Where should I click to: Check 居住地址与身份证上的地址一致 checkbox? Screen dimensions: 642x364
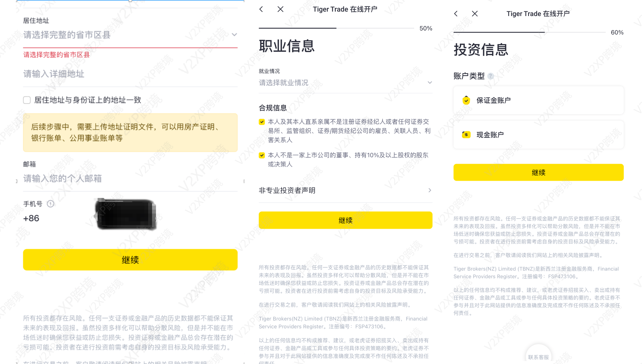point(27,100)
